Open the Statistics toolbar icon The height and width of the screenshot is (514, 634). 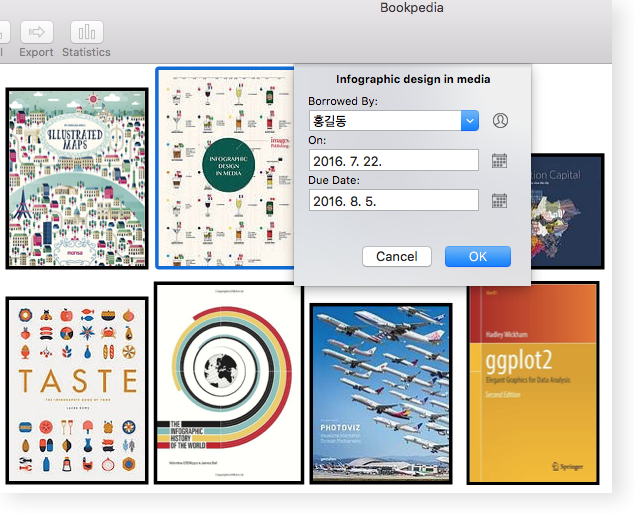tap(87, 32)
